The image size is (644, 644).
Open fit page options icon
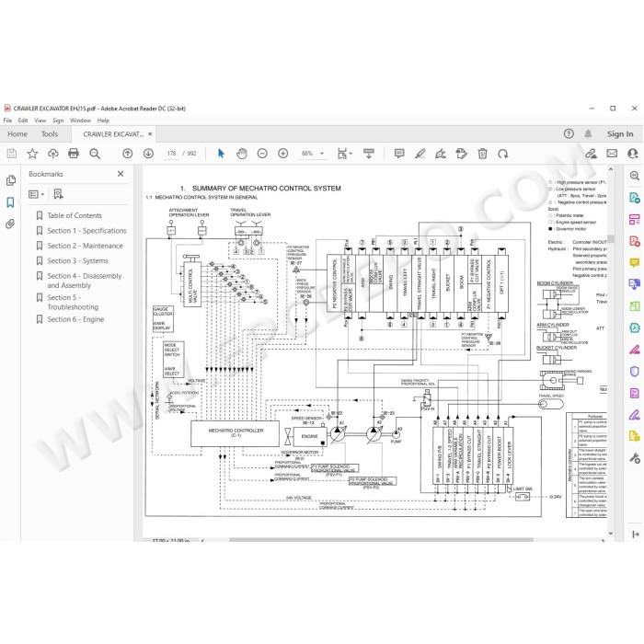(342, 154)
